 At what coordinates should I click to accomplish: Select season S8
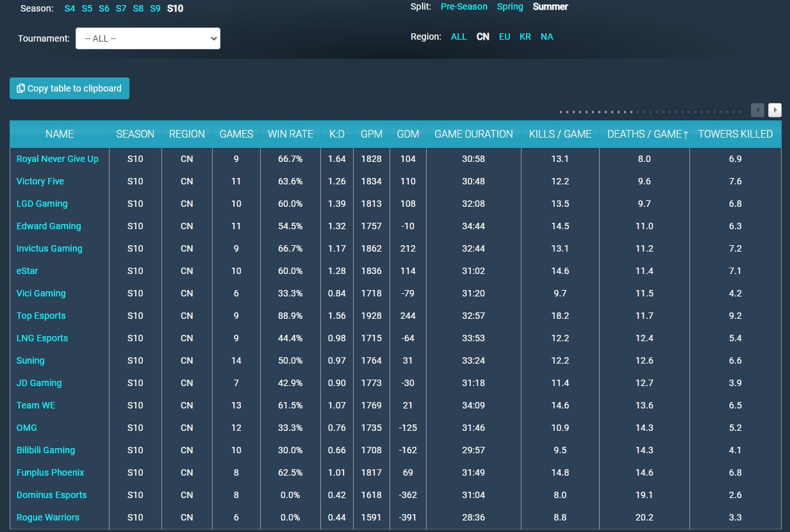pos(138,8)
